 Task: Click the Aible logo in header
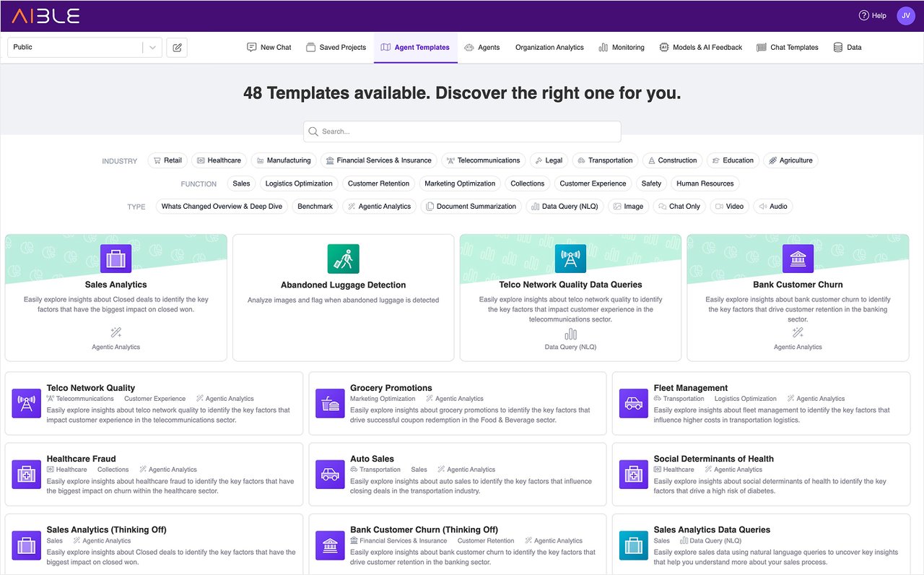45,16
